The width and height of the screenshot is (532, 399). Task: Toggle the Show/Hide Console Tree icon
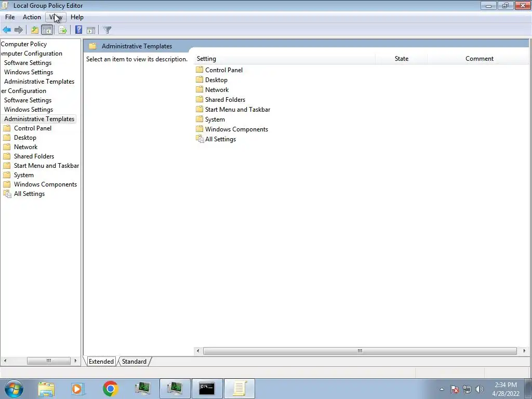pos(47,30)
